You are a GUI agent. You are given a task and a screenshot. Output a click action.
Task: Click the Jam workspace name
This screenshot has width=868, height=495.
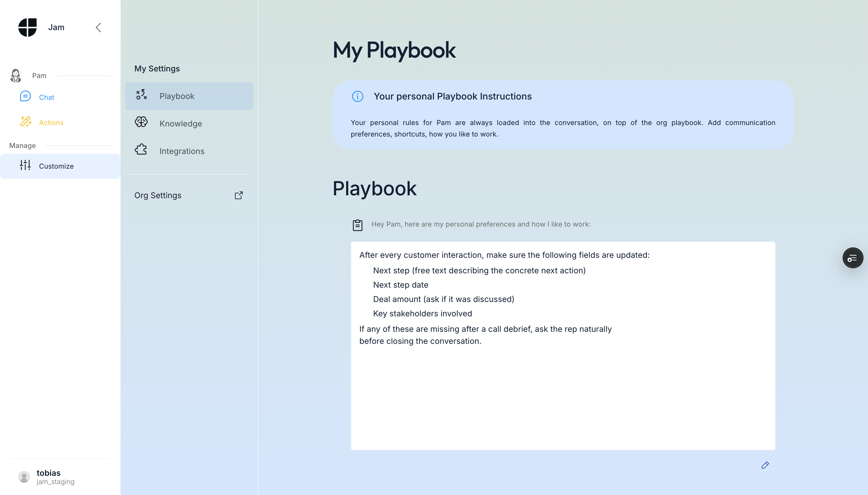(56, 27)
